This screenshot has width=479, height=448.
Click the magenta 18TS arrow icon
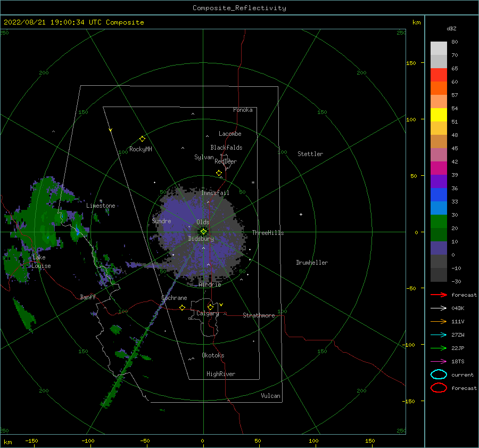click(439, 362)
